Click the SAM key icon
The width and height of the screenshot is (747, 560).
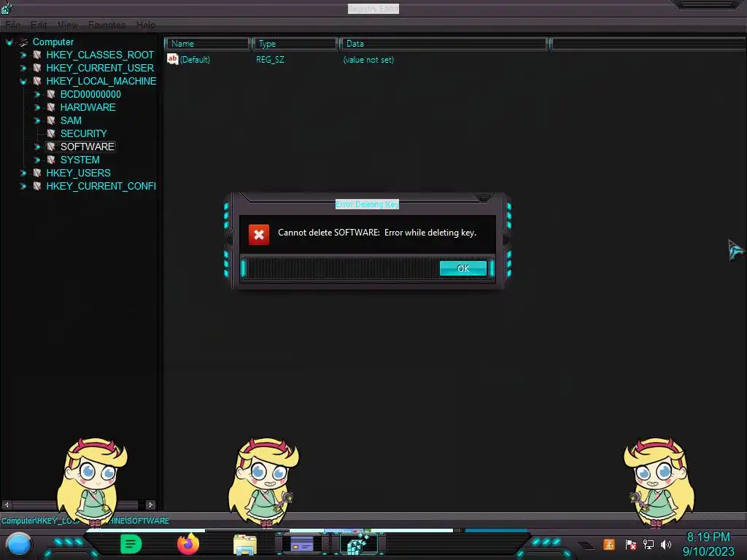(x=51, y=120)
